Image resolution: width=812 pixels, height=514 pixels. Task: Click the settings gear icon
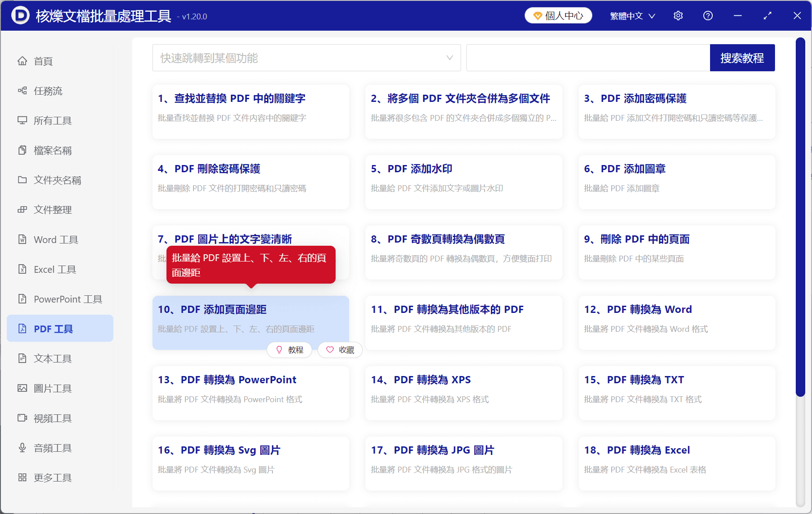coord(678,15)
